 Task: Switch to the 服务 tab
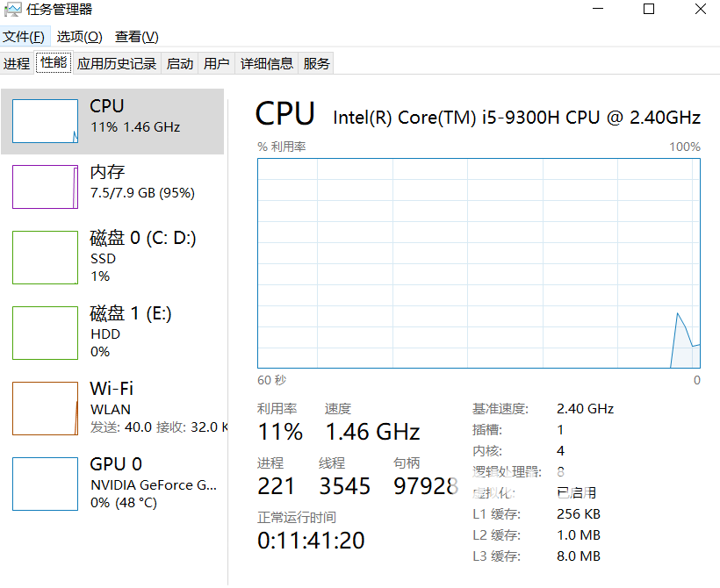[x=316, y=63]
